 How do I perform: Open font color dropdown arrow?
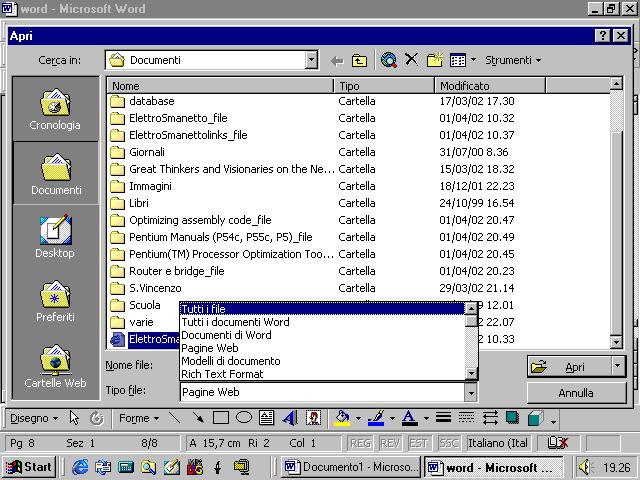pos(426,418)
